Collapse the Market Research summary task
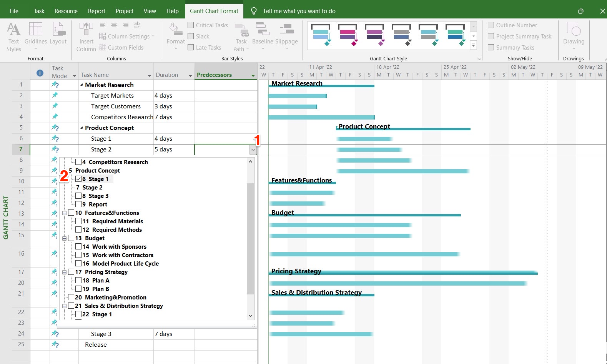The image size is (607, 364). (x=81, y=85)
